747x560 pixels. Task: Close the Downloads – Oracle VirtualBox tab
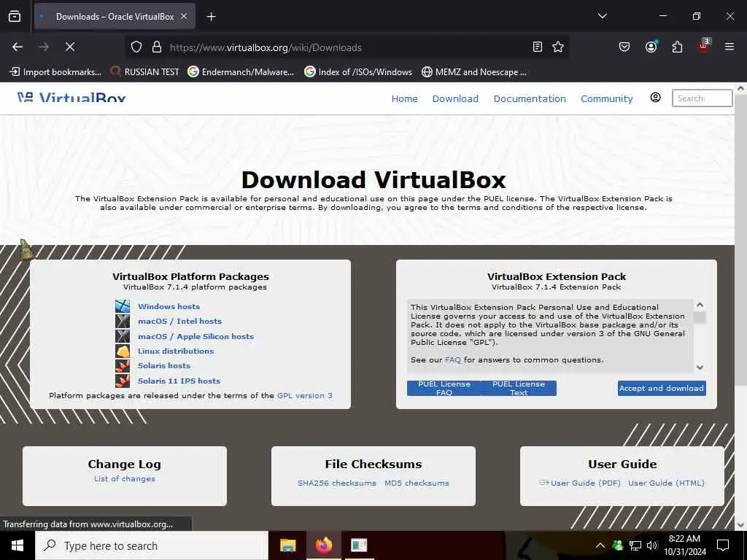(x=184, y=17)
